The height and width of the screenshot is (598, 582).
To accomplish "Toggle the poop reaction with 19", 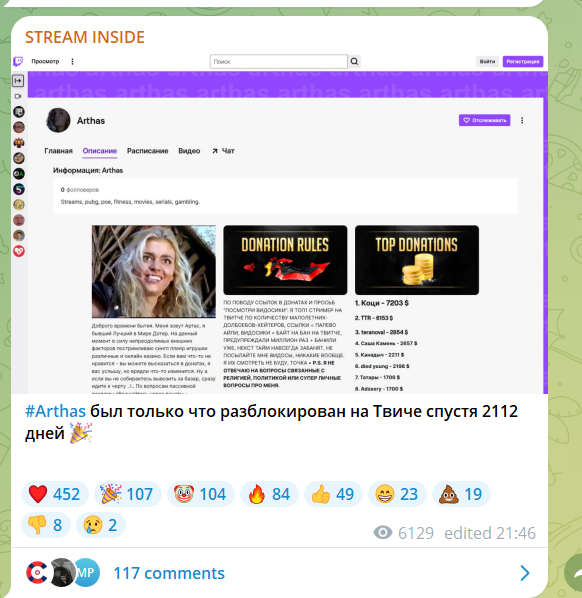I will tap(461, 494).
